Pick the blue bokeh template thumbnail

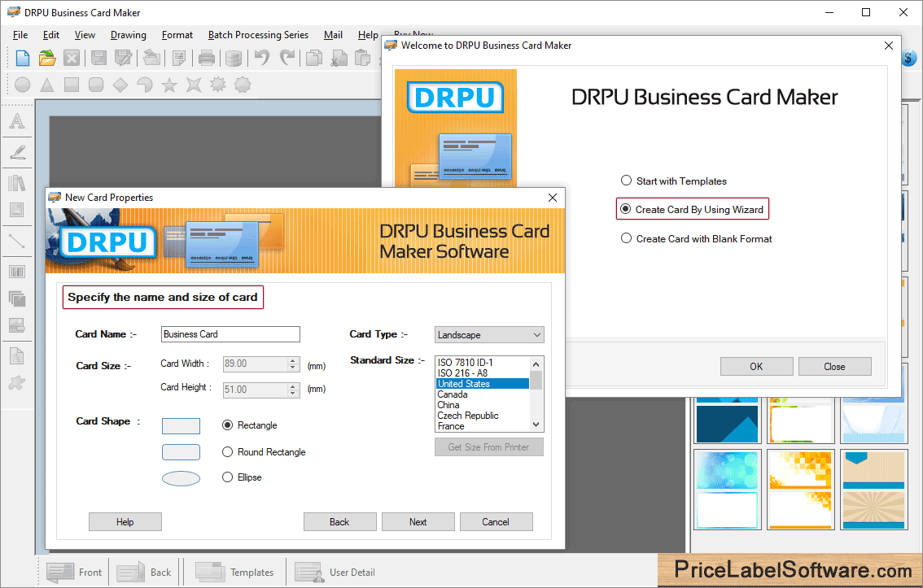[728, 490]
